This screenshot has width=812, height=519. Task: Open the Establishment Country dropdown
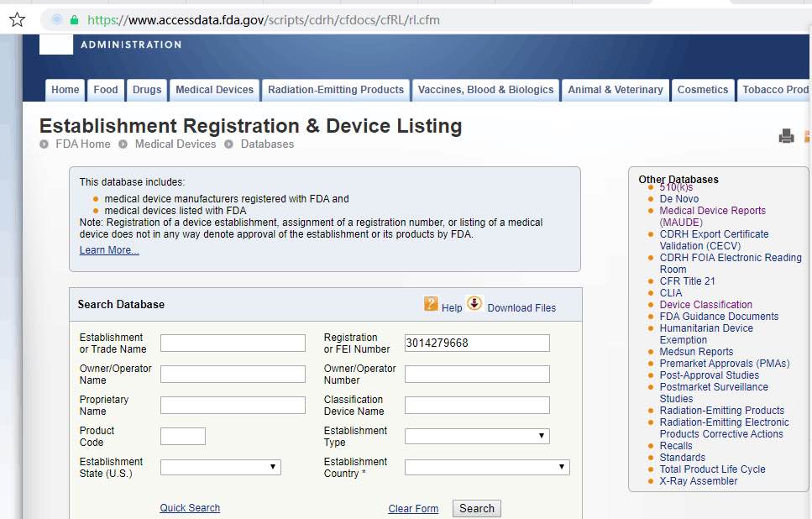point(486,467)
